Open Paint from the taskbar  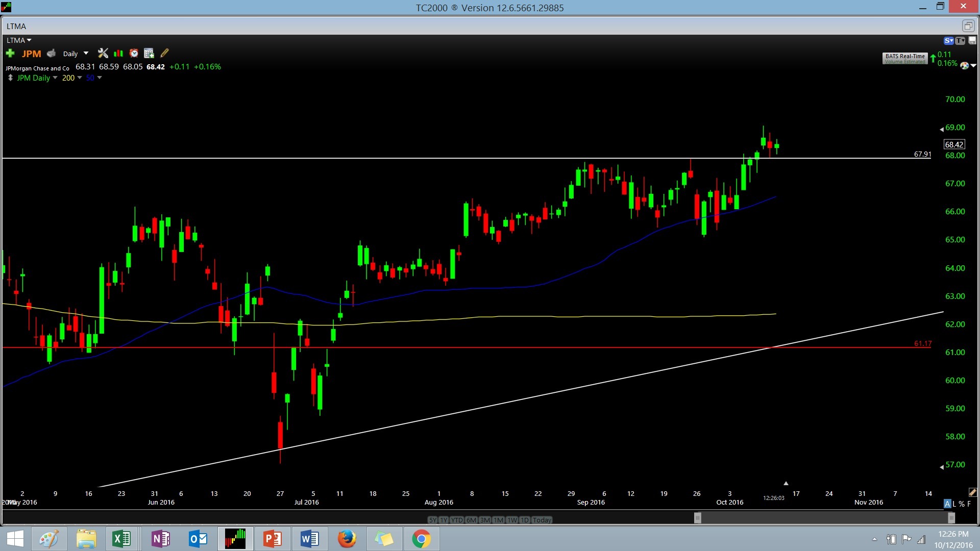tap(49, 539)
